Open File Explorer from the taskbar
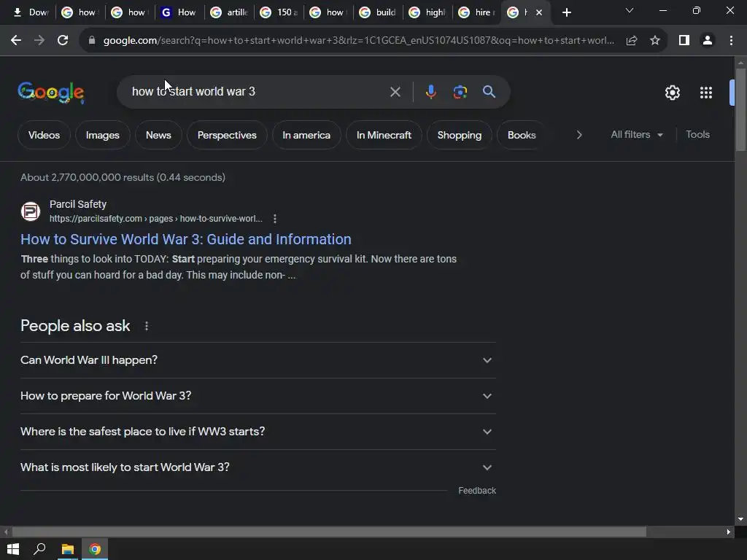 68,549
